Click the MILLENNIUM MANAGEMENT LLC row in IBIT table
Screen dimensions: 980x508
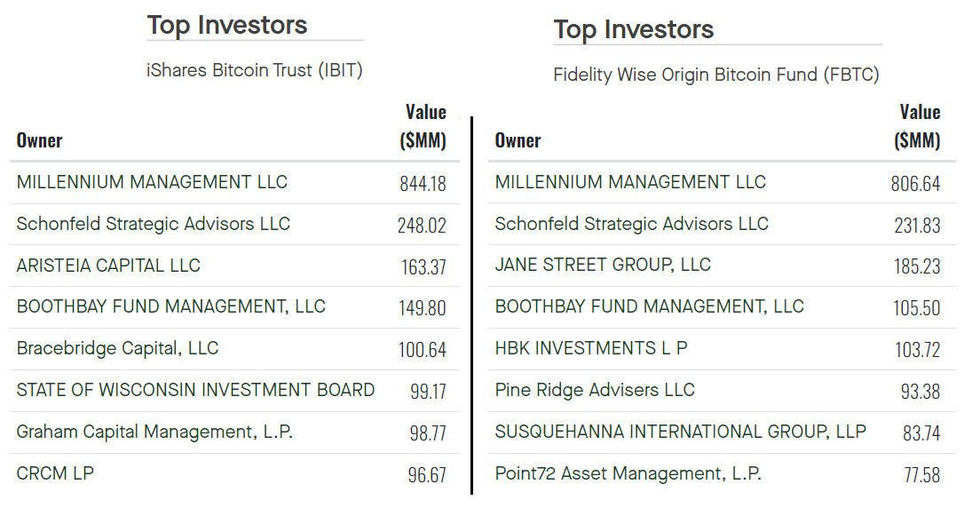pos(152,182)
